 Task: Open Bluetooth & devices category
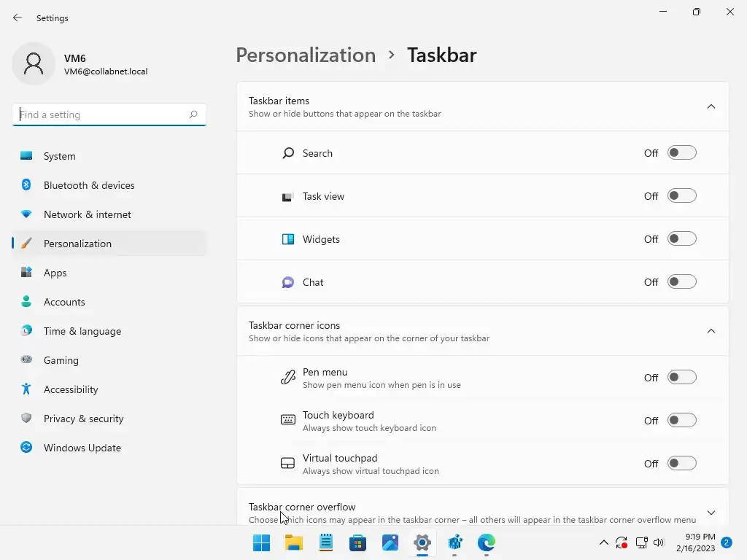tap(109, 185)
